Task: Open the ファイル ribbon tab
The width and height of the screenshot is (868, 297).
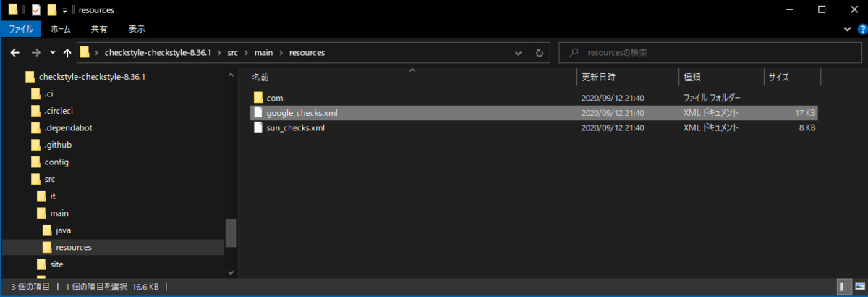Action: coord(21,29)
